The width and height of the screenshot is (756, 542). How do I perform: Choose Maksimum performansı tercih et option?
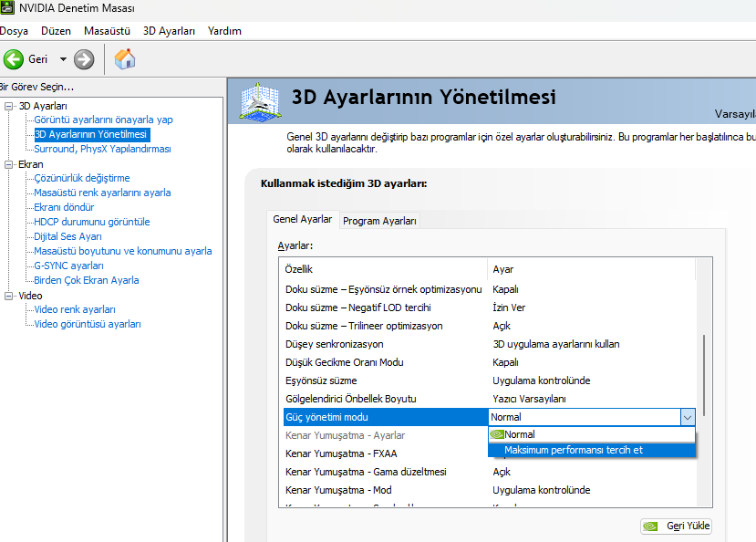click(x=592, y=450)
